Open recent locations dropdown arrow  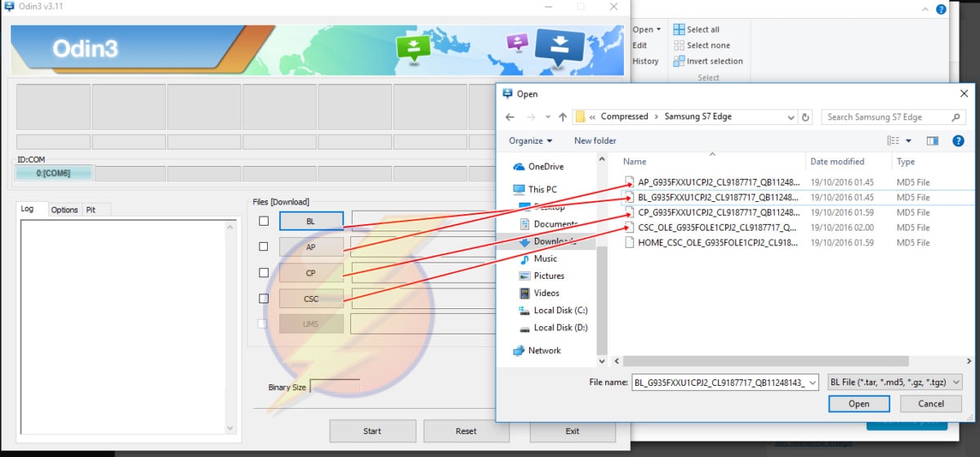tap(547, 117)
